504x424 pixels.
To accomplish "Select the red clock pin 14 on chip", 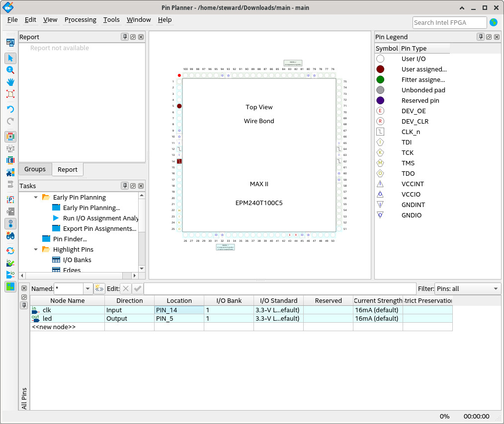I will (x=179, y=161).
